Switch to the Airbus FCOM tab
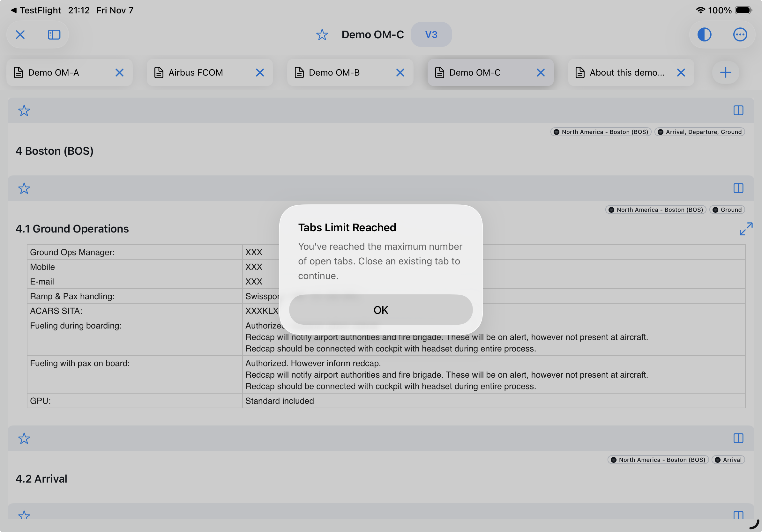This screenshot has height=532, width=762. click(195, 73)
